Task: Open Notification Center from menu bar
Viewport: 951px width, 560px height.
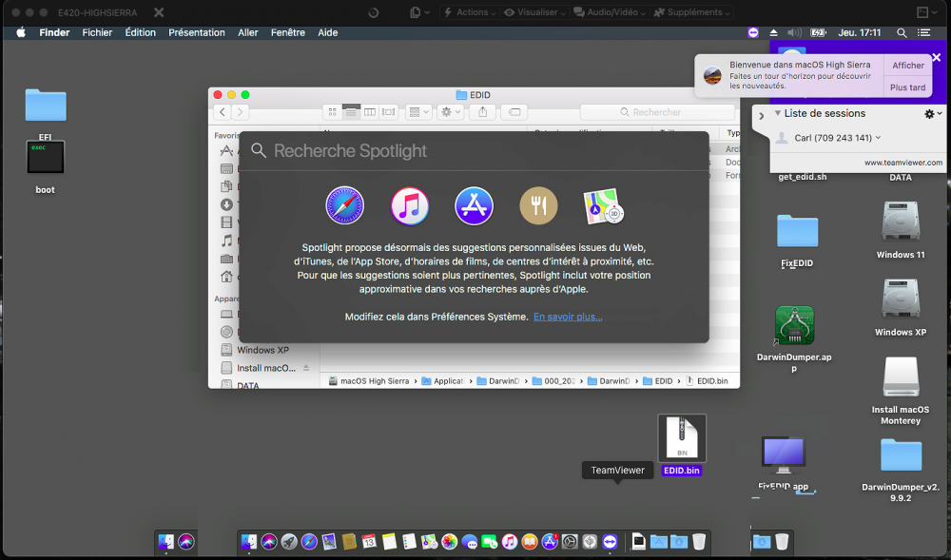Action: 923,32
